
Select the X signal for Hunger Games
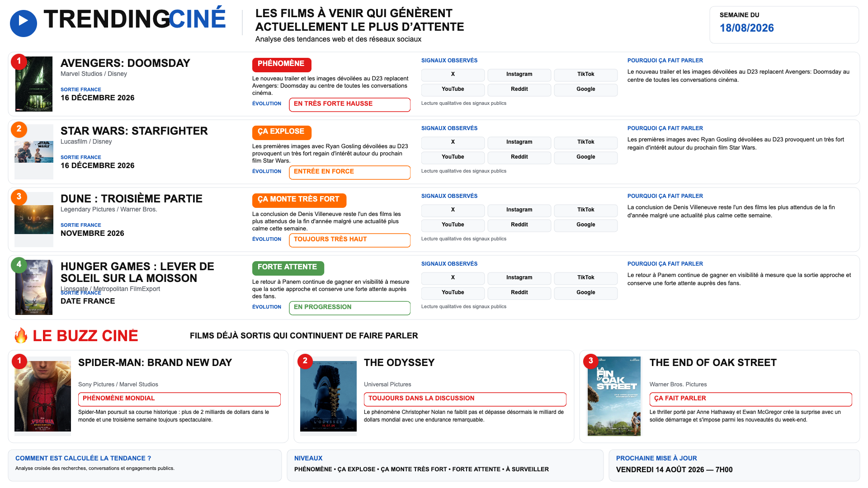click(x=453, y=278)
